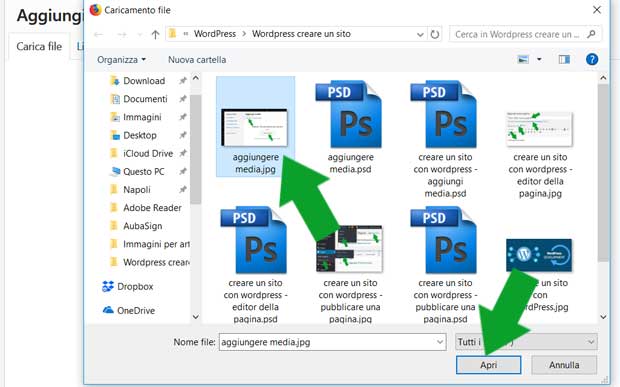The width and height of the screenshot is (620, 387).
Task: Go up one folder level arrow
Action: coord(155,34)
